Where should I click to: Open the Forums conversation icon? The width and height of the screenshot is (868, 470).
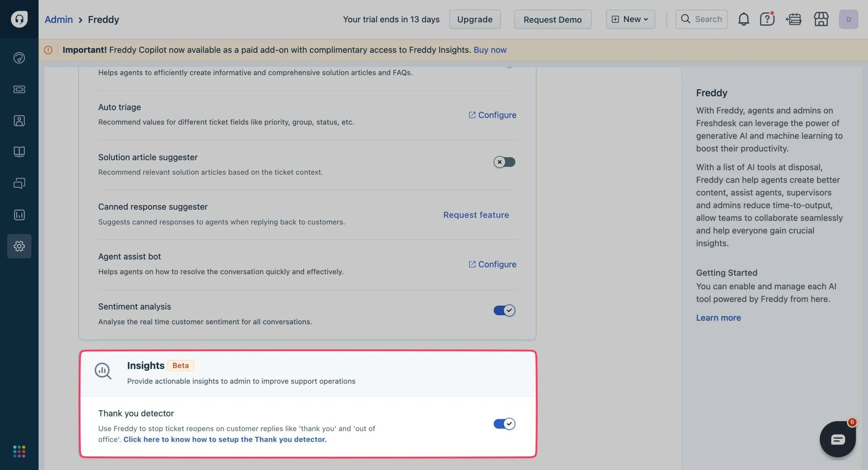tap(19, 183)
